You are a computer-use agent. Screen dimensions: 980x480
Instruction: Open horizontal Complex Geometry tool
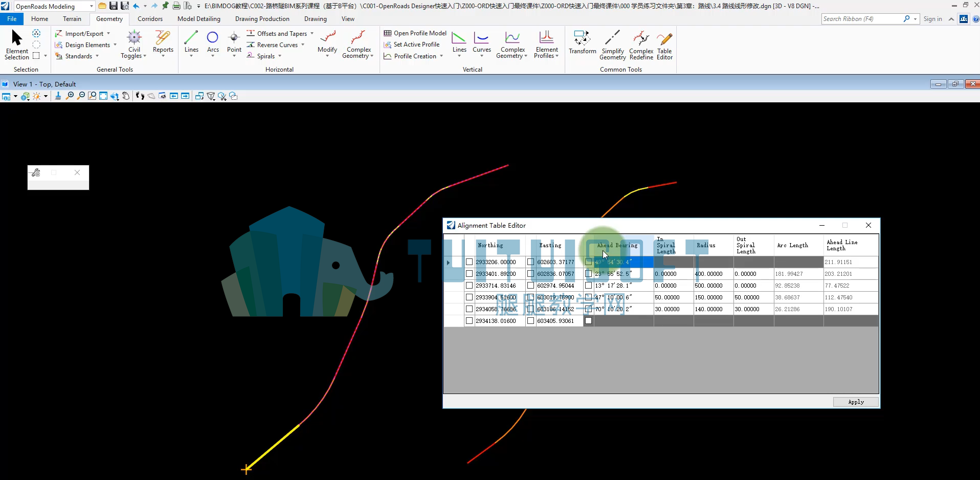[x=358, y=45]
